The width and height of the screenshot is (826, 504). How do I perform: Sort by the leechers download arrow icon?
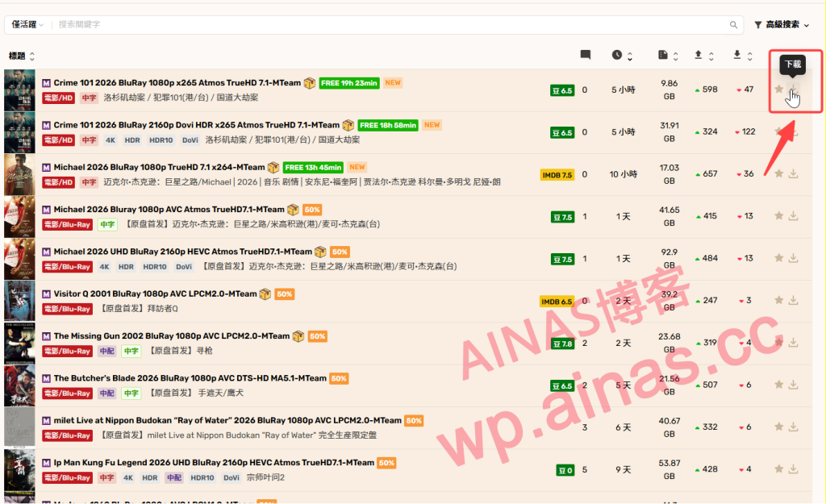click(x=737, y=55)
